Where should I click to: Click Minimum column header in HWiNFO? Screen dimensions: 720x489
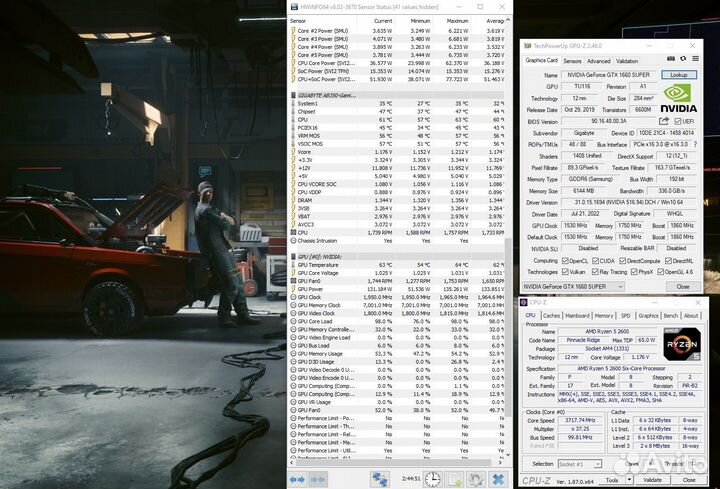(420, 21)
